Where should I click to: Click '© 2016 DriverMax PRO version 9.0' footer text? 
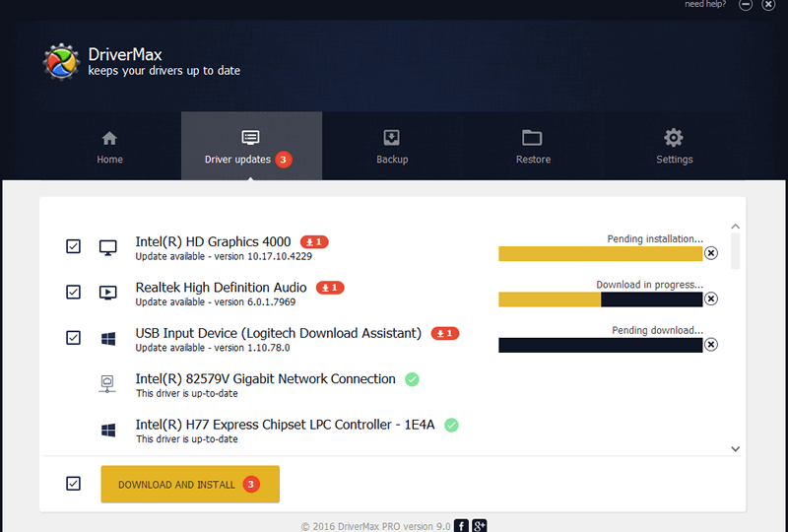(x=375, y=526)
